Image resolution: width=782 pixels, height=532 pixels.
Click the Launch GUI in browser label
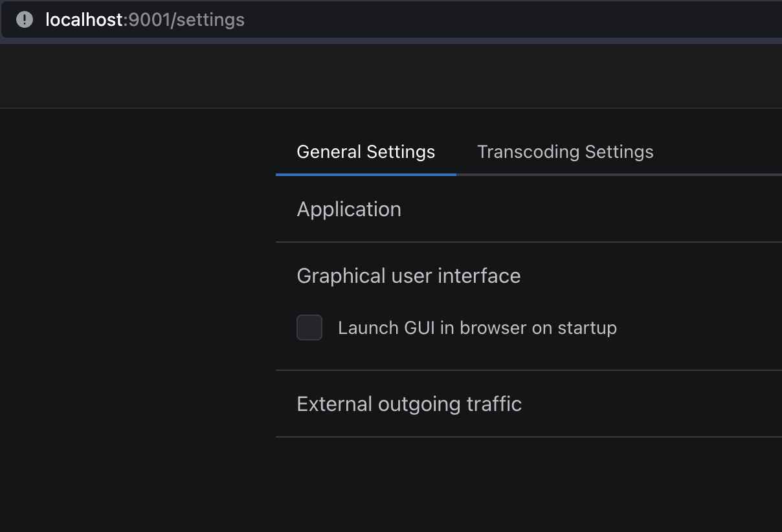pyautogui.click(x=477, y=327)
